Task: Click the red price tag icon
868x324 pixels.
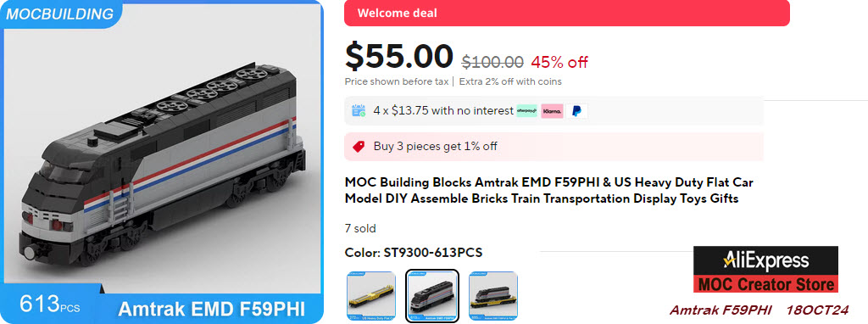Action: coord(359,147)
